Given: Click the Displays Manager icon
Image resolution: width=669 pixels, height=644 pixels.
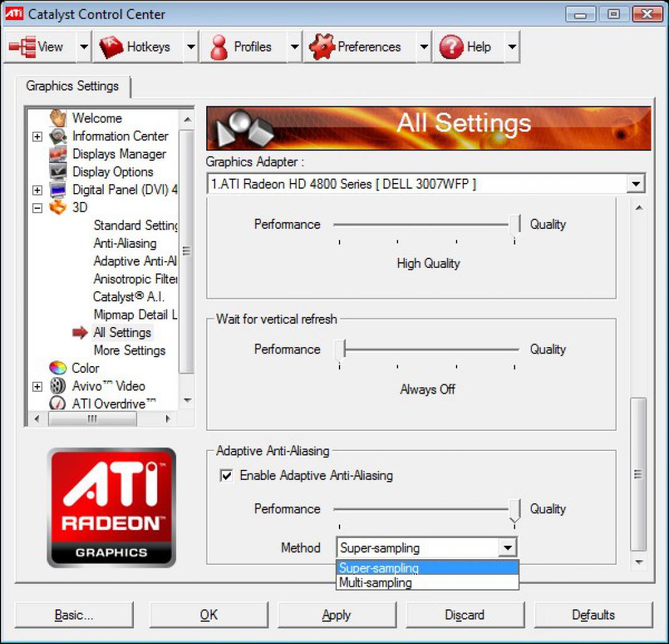Looking at the screenshot, I should pyautogui.click(x=58, y=154).
